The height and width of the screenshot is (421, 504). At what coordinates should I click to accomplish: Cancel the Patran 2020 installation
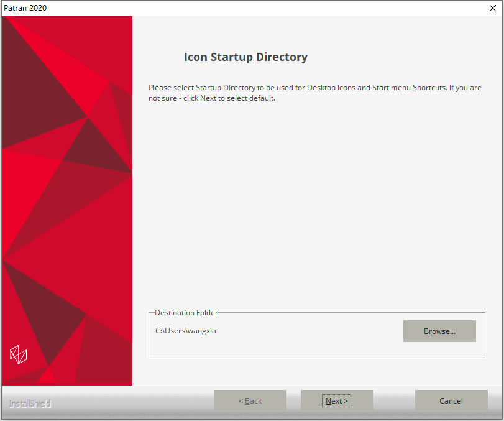451,400
